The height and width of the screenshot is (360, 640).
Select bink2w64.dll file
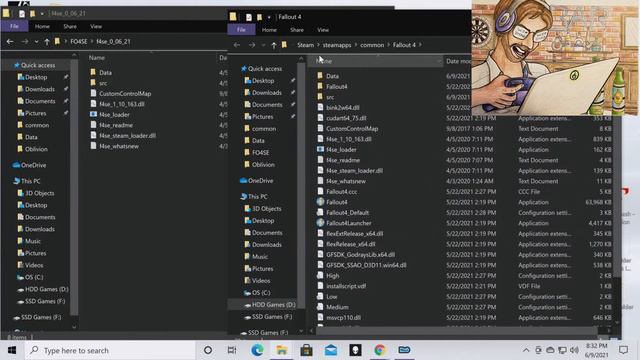point(343,107)
